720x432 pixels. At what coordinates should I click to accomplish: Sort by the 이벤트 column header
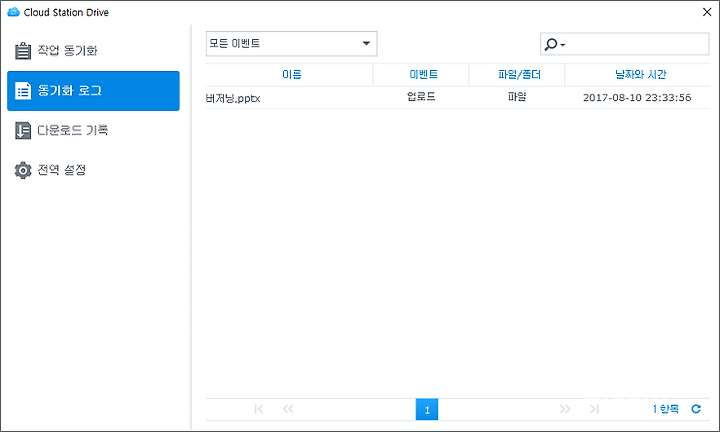tap(422, 74)
